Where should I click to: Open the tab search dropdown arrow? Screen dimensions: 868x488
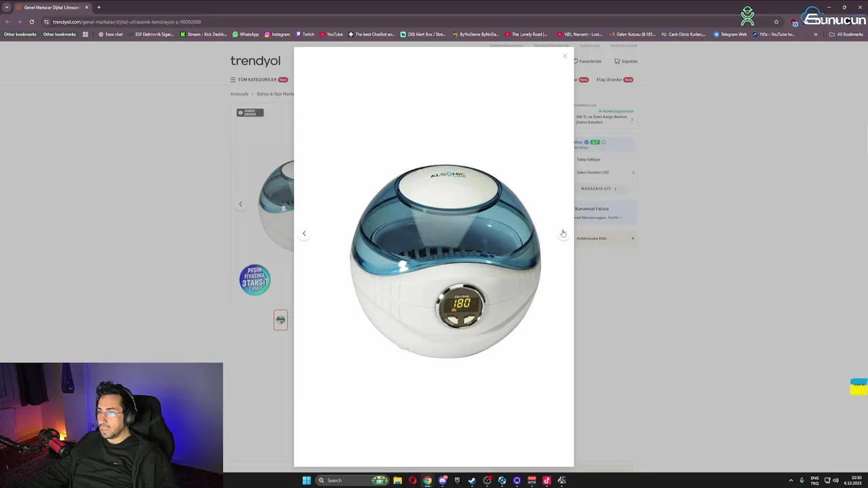(x=6, y=7)
